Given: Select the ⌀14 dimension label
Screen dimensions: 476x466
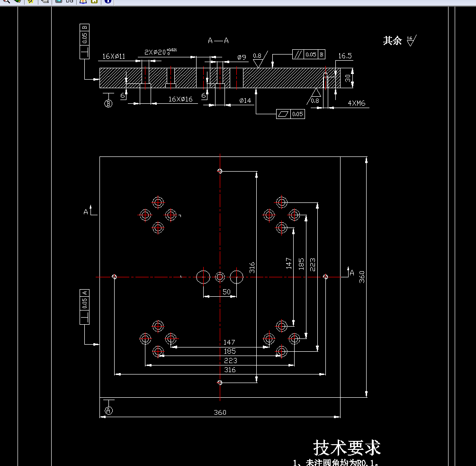Looking at the screenshot, I should pos(245,101).
